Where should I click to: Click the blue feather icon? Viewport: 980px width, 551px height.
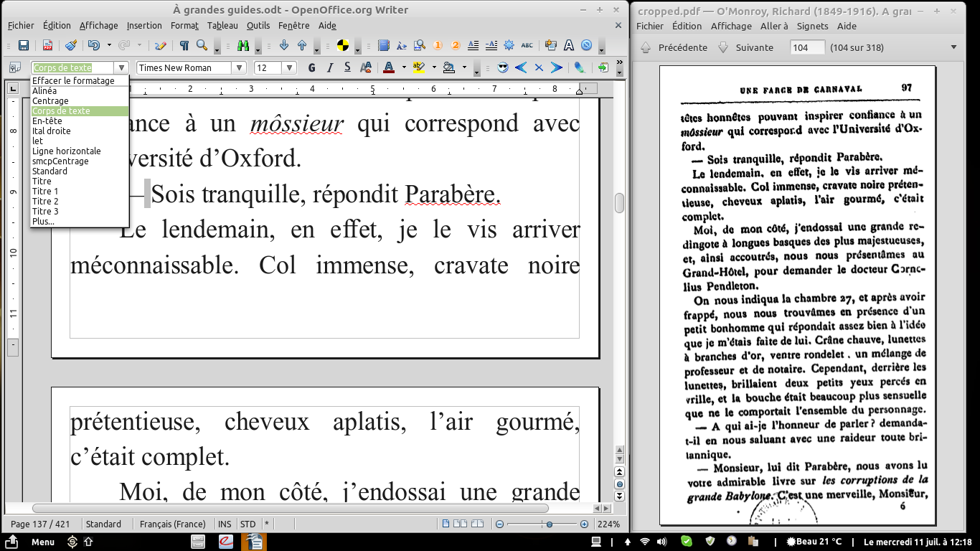coord(580,67)
